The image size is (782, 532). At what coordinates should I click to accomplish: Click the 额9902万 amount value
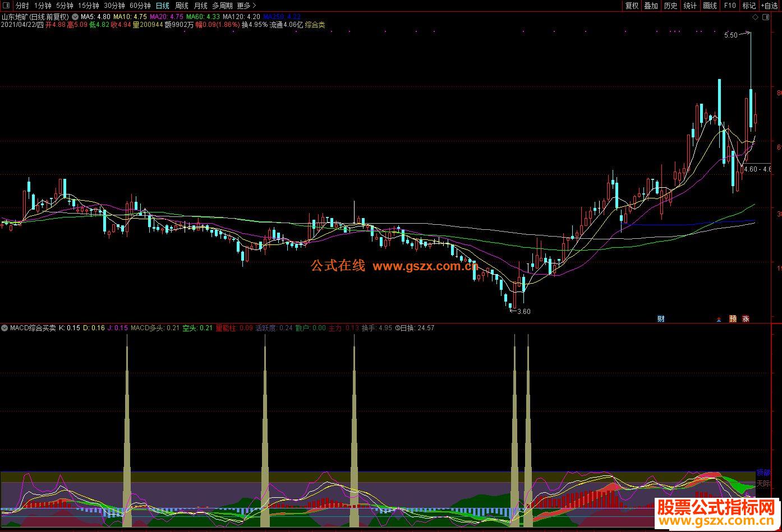179,25
